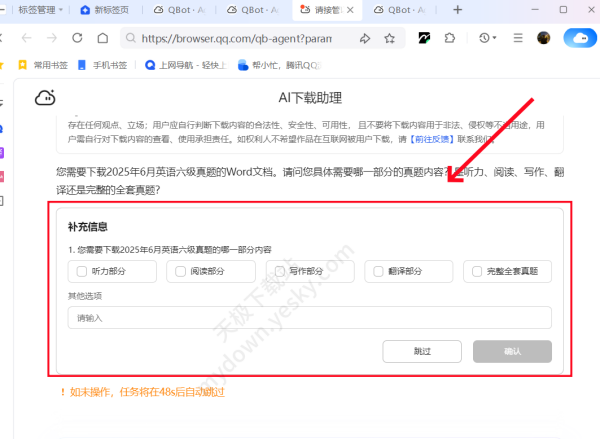600x439 pixels.
Task: Open the user profile avatar
Action: 544,38
